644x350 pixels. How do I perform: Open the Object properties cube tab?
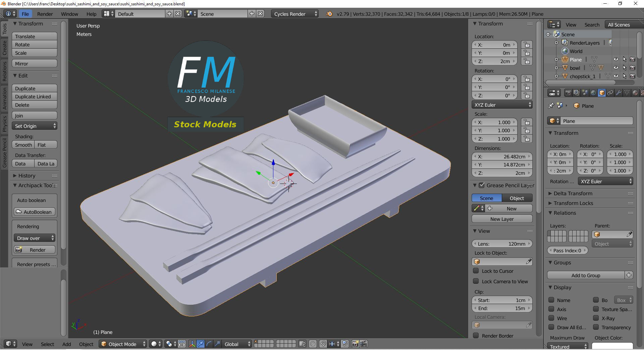pyautogui.click(x=602, y=93)
